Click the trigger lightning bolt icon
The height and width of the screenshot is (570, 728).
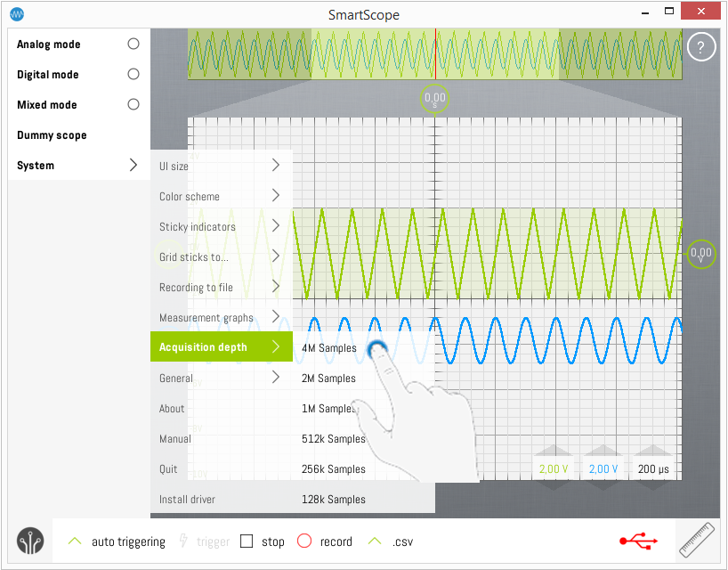184,541
